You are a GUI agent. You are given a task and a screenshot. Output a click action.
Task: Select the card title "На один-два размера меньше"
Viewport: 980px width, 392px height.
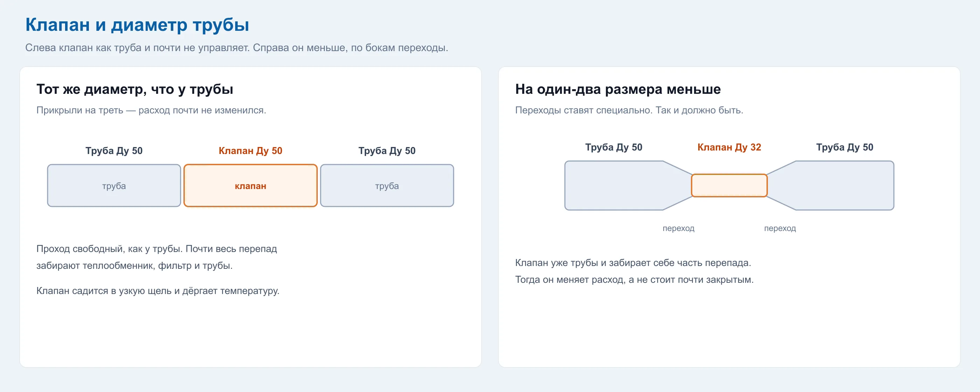tap(618, 89)
